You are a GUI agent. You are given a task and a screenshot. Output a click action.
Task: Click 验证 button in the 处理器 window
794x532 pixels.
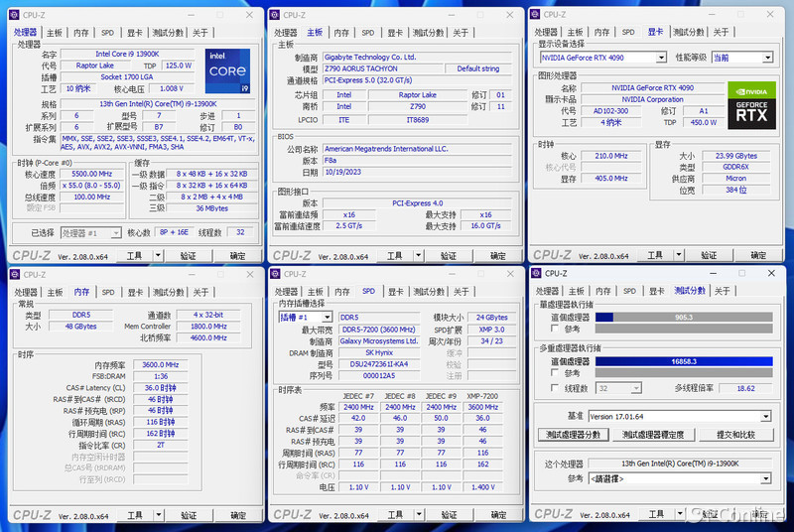(188, 256)
